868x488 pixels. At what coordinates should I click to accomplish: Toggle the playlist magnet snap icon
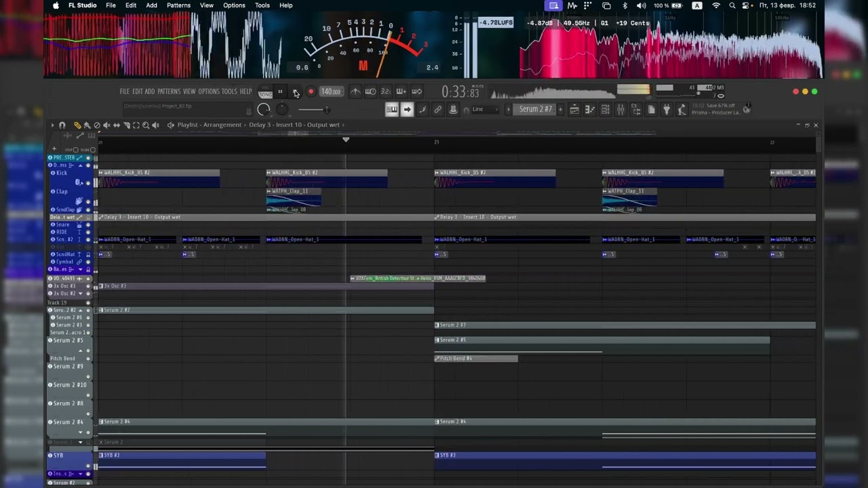pyautogui.click(x=62, y=125)
